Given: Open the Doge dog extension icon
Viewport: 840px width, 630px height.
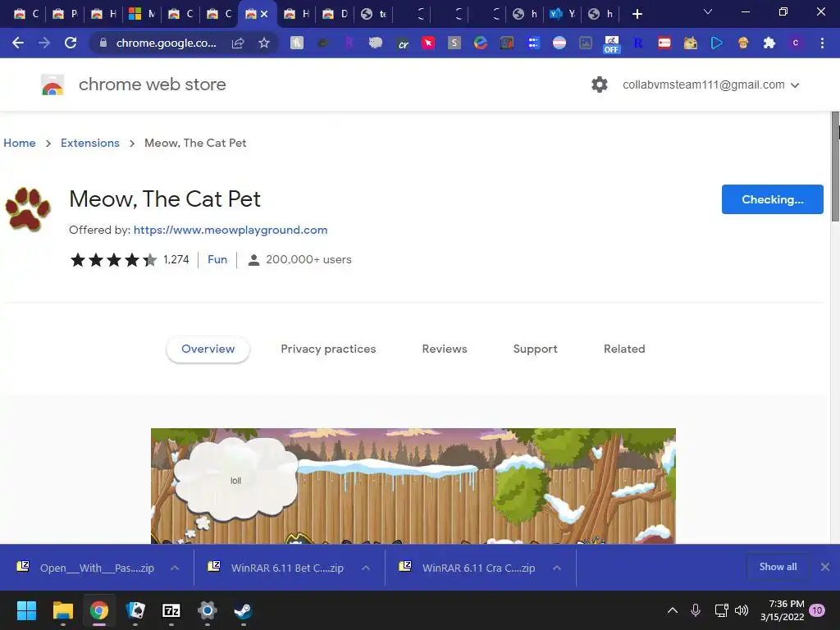Looking at the screenshot, I should [690, 43].
